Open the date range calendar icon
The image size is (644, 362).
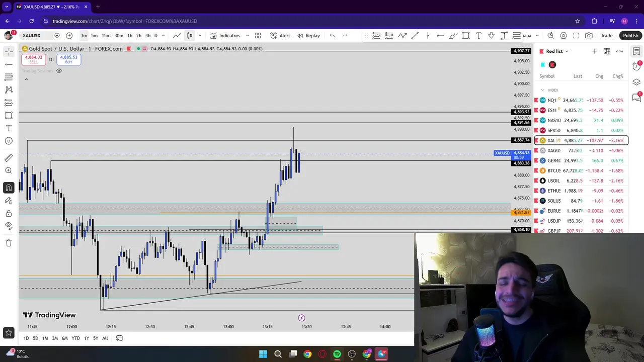click(x=119, y=338)
